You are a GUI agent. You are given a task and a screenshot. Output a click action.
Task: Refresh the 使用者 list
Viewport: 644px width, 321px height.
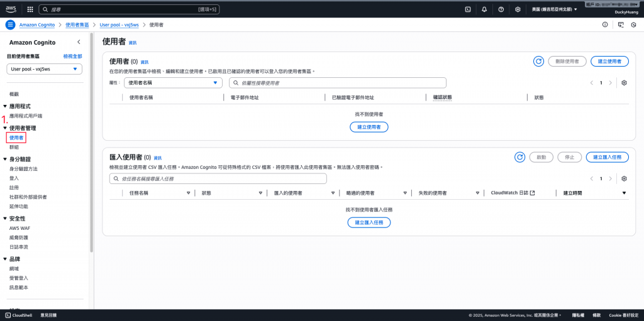click(538, 61)
